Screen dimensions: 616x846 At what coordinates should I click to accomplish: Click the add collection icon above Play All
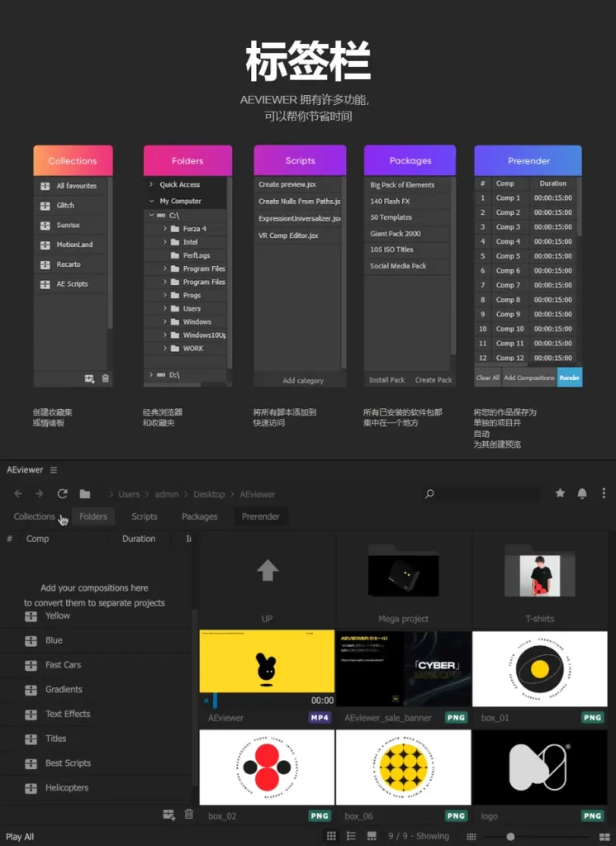168,815
